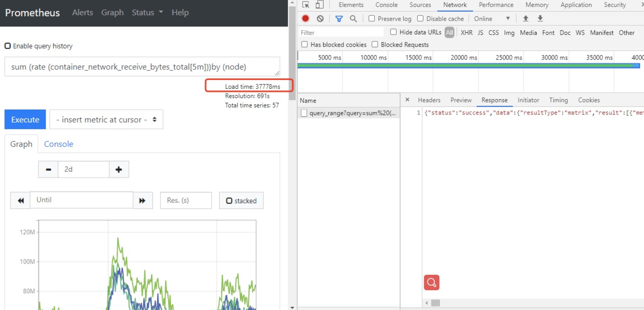Open the Alerts page in navbar

[83, 13]
